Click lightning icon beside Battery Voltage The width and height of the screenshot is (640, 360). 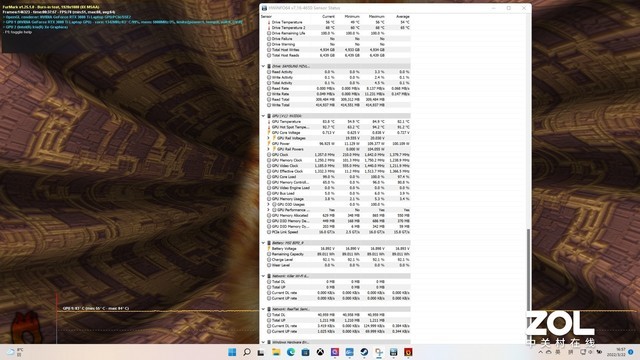pyautogui.click(x=269, y=249)
